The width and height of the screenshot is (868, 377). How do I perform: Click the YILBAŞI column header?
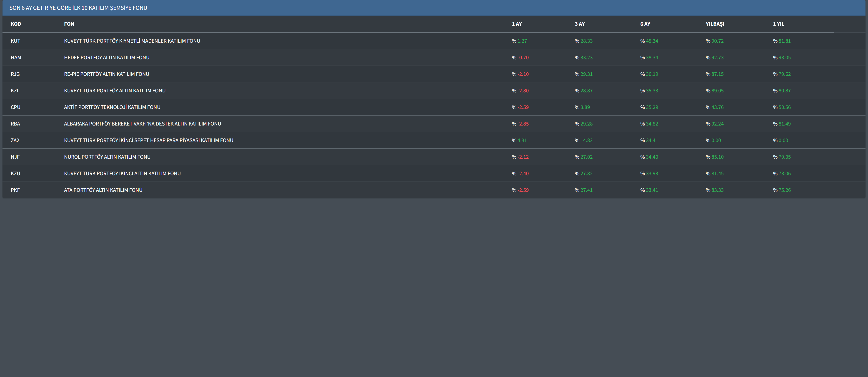coord(715,24)
